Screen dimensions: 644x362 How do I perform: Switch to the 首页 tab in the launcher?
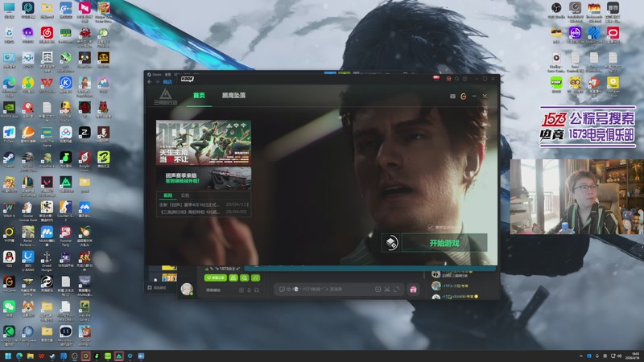[x=199, y=96]
